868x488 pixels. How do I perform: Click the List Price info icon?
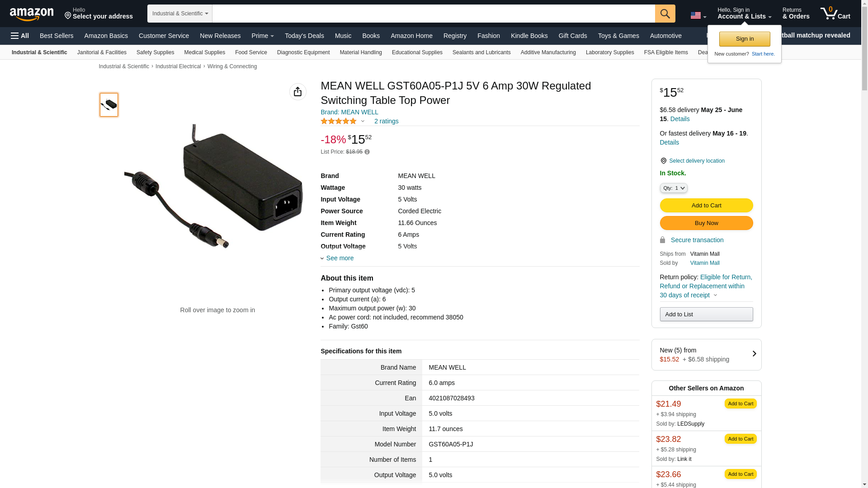pyautogui.click(x=367, y=152)
